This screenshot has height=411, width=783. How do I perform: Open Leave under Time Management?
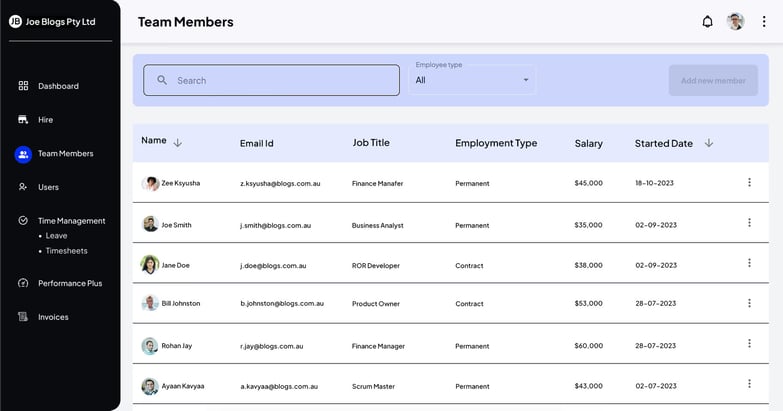coord(56,236)
